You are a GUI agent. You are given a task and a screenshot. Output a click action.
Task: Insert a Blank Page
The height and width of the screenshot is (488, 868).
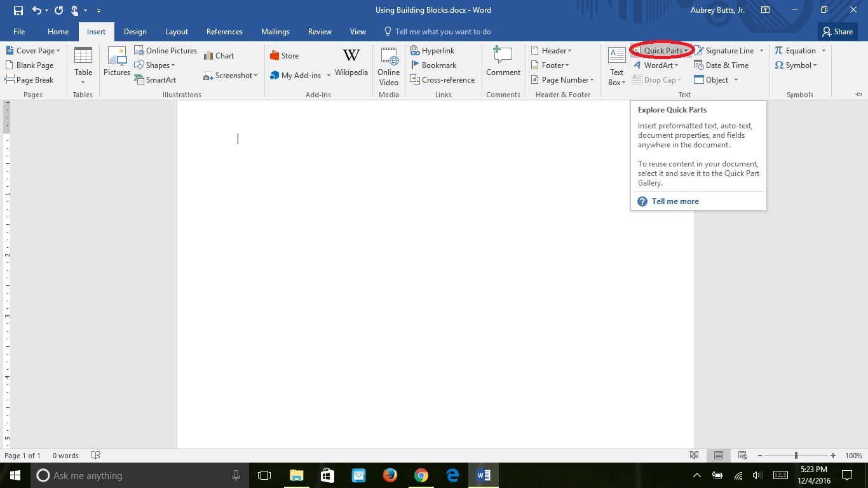tap(30, 65)
